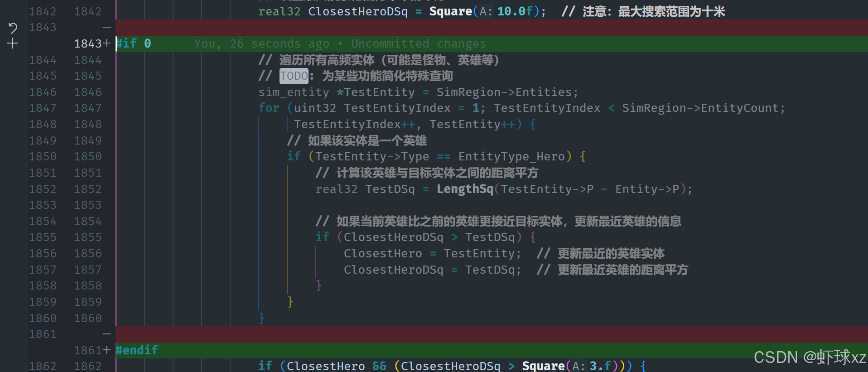This screenshot has height=372, width=868.
Task: Click the TODO highlighted comment tag
Action: [x=294, y=76]
